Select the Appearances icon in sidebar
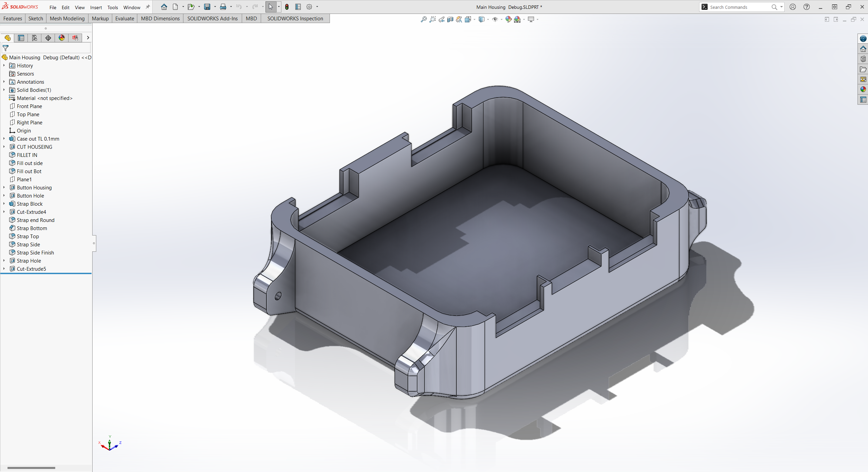Viewport: 868px width, 472px height. click(863, 89)
